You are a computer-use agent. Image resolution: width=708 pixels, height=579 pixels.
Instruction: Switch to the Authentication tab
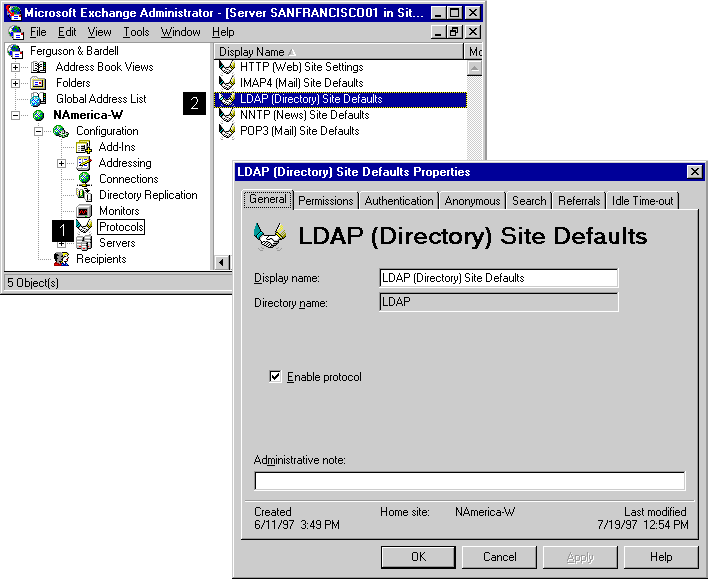[399, 201]
